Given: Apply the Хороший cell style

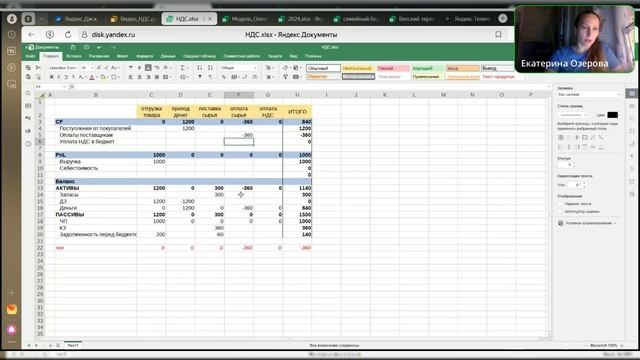Looking at the screenshot, I should point(427,68).
